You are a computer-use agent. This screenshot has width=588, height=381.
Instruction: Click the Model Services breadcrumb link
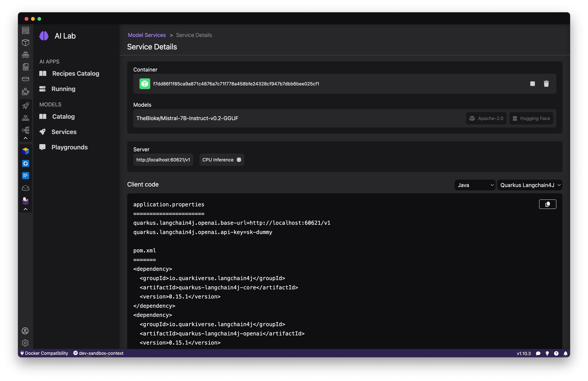pyautogui.click(x=147, y=35)
